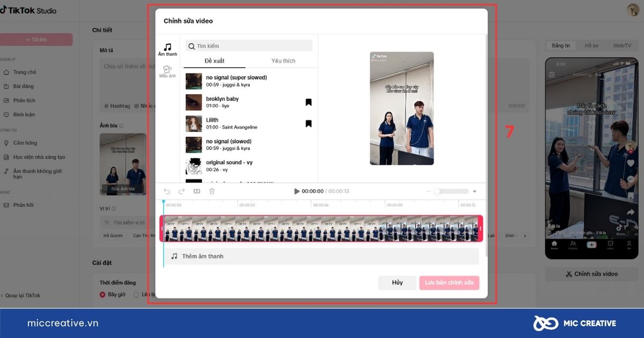Viewport: 644px width, 338px height.
Task: Play the video preview
Action: pyautogui.click(x=297, y=191)
